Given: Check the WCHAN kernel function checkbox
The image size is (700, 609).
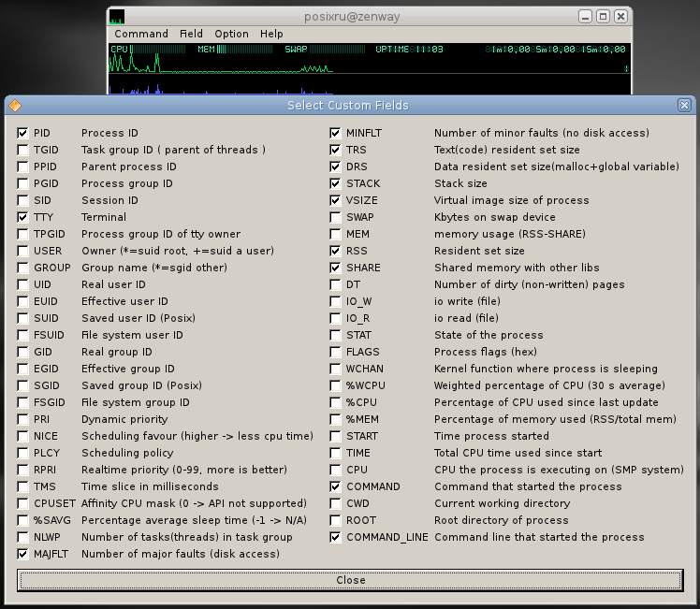Looking at the screenshot, I should (335, 369).
